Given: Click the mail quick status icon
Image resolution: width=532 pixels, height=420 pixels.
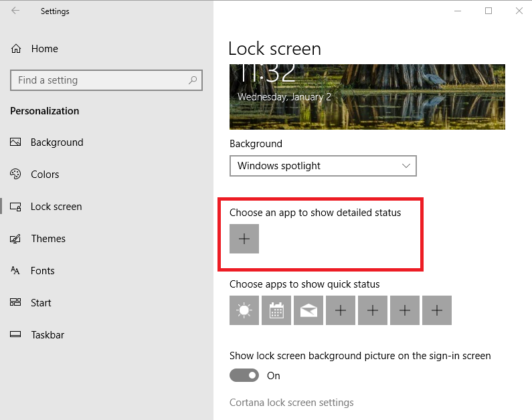Looking at the screenshot, I should (308, 310).
